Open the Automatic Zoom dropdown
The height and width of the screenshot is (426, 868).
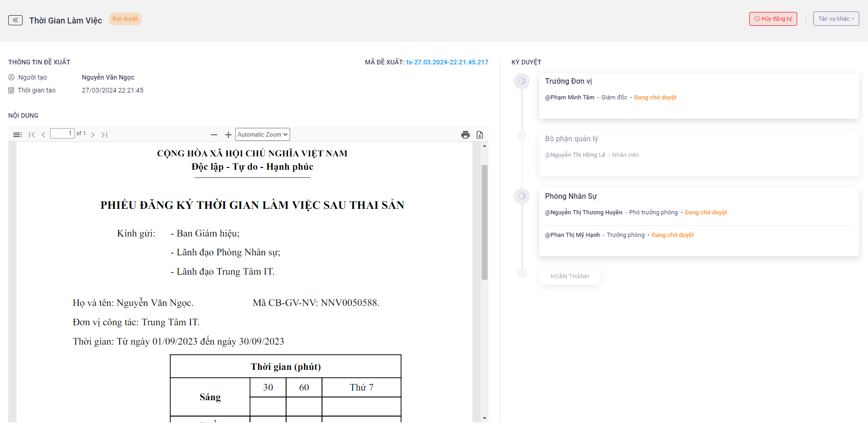[263, 135]
